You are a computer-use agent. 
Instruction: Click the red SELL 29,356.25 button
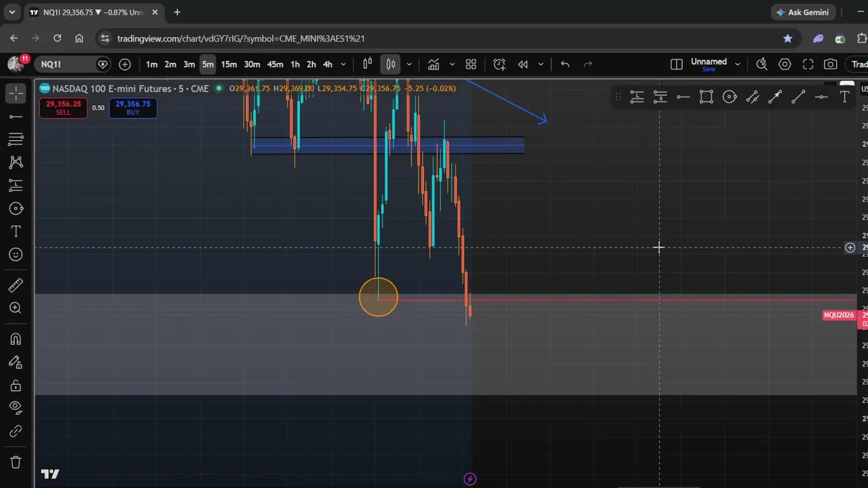pos(63,108)
